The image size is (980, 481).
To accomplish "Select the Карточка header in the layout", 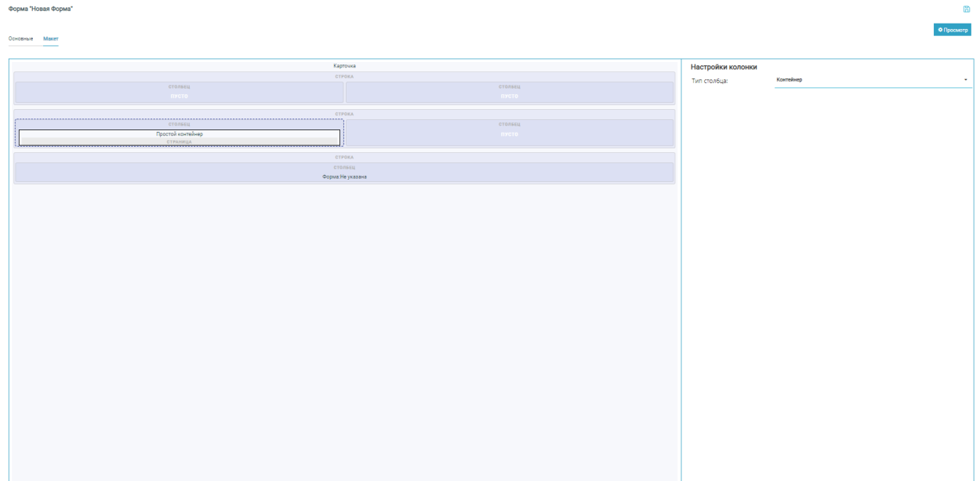I will pos(344,66).
